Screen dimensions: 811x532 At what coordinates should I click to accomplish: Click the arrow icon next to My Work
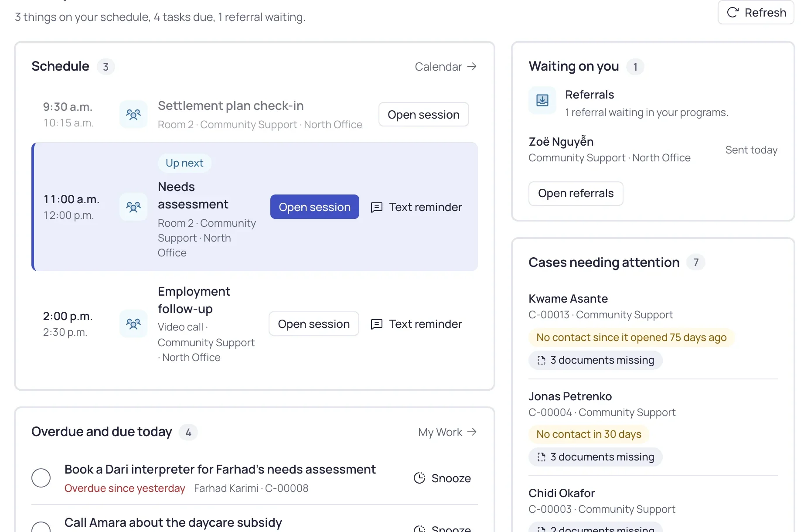point(472,432)
